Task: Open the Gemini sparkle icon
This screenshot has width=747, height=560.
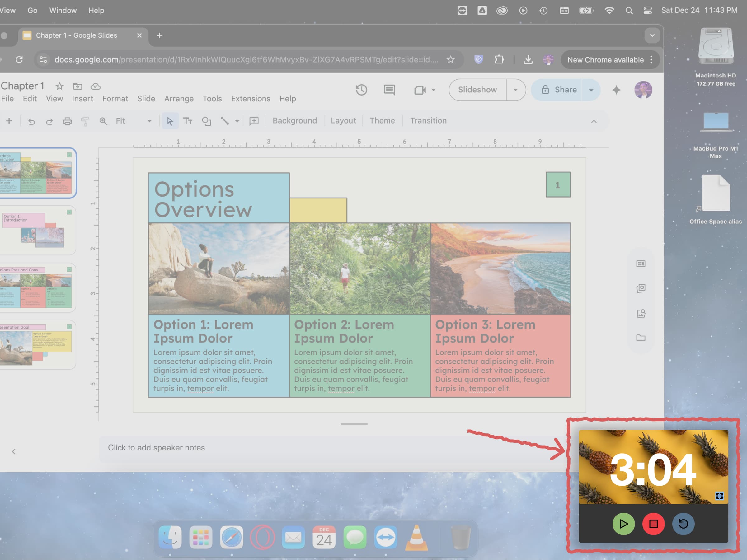Action: click(x=616, y=90)
